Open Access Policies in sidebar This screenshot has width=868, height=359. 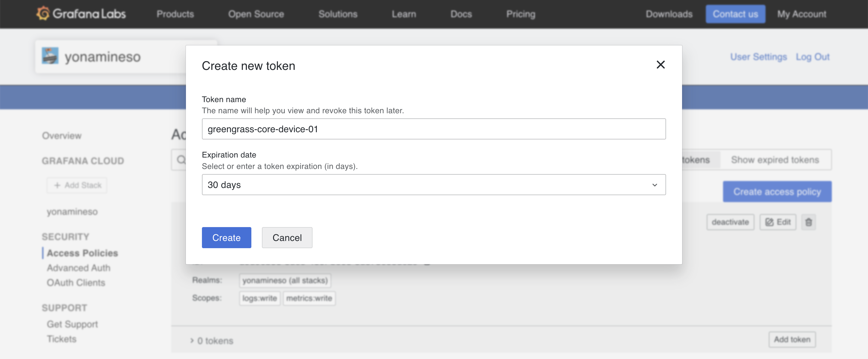82,253
